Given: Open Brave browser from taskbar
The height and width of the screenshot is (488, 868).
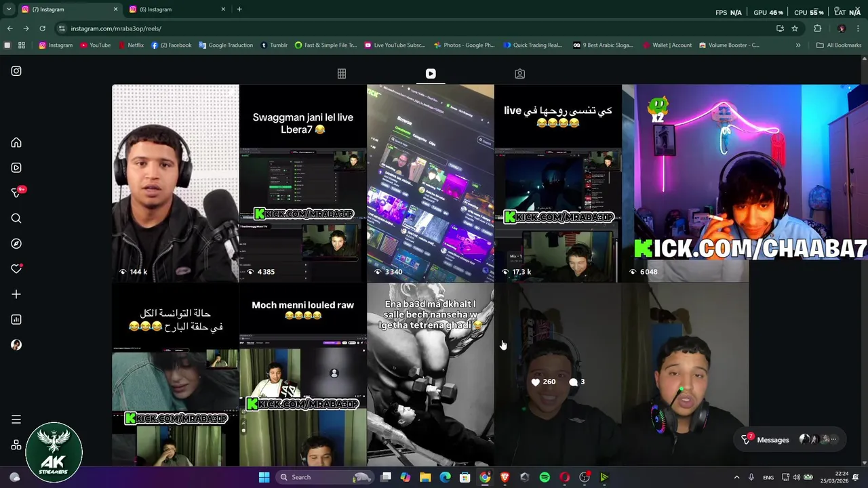Looking at the screenshot, I should pyautogui.click(x=505, y=477).
